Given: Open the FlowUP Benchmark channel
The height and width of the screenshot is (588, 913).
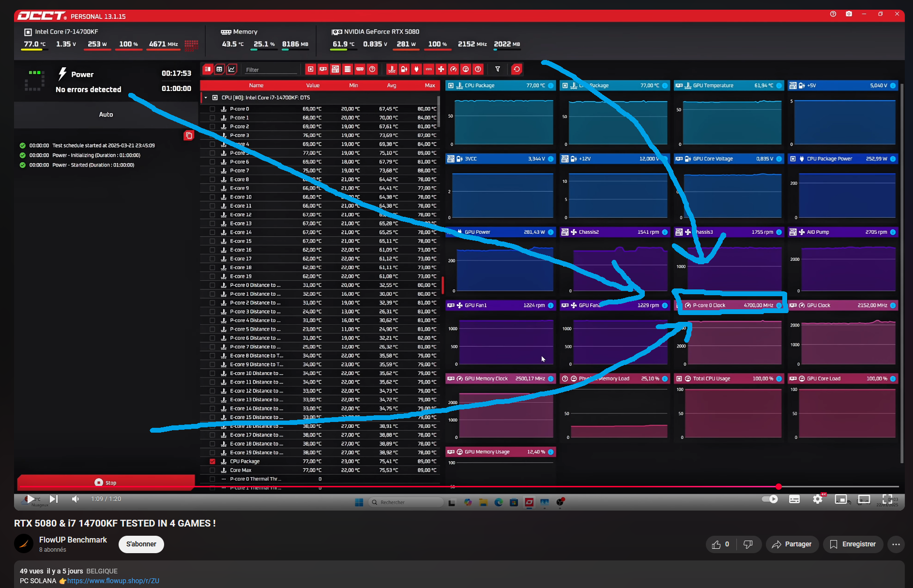Looking at the screenshot, I should [x=73, y=540].
